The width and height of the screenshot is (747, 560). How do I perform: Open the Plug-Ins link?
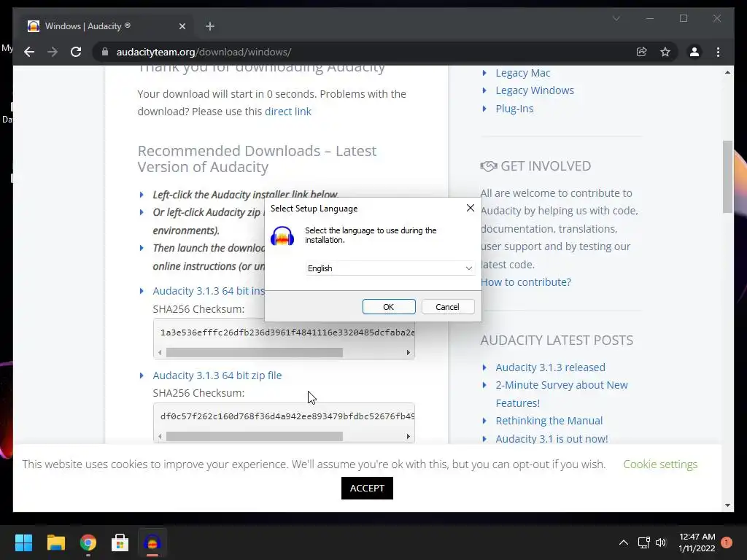[x=514, y=109]
